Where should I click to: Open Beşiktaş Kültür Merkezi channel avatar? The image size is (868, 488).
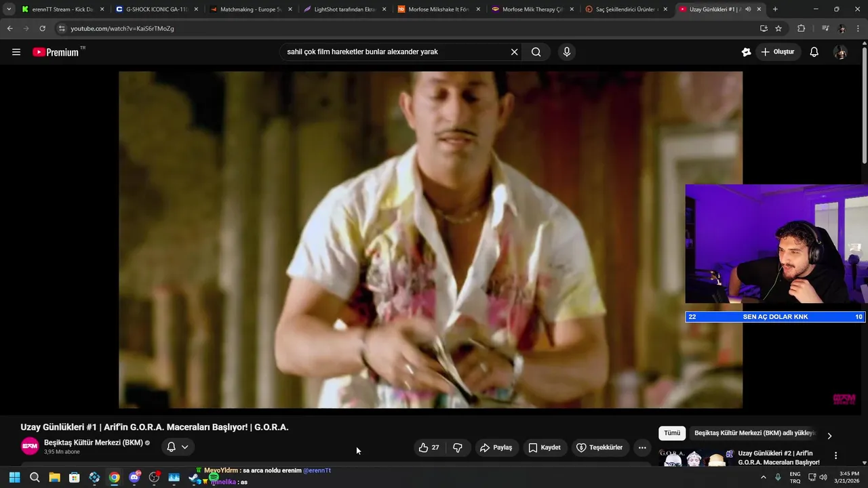pos(30,446)
